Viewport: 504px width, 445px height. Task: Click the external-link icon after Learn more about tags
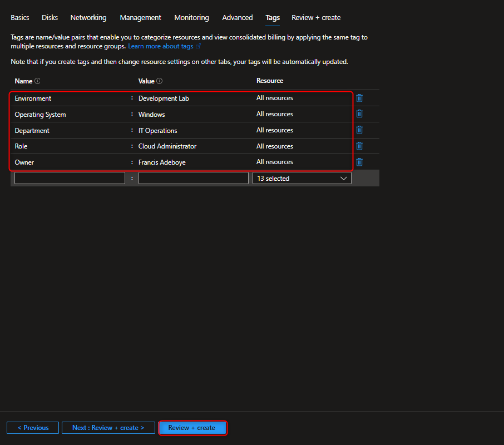point(198,46)
